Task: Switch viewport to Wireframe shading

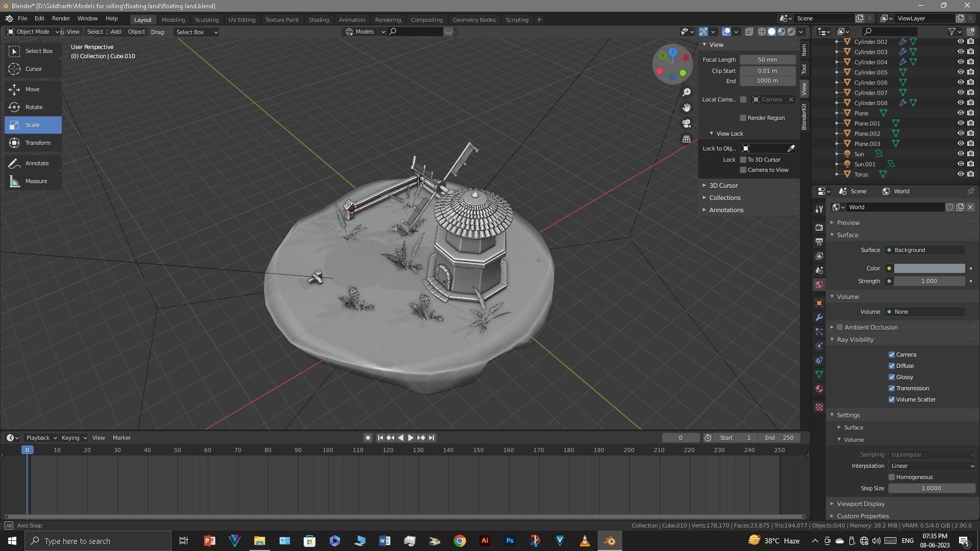Action: 762,32
